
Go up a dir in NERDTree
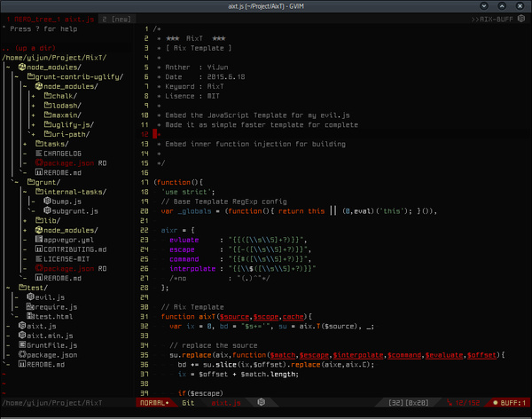coord(29,48)
